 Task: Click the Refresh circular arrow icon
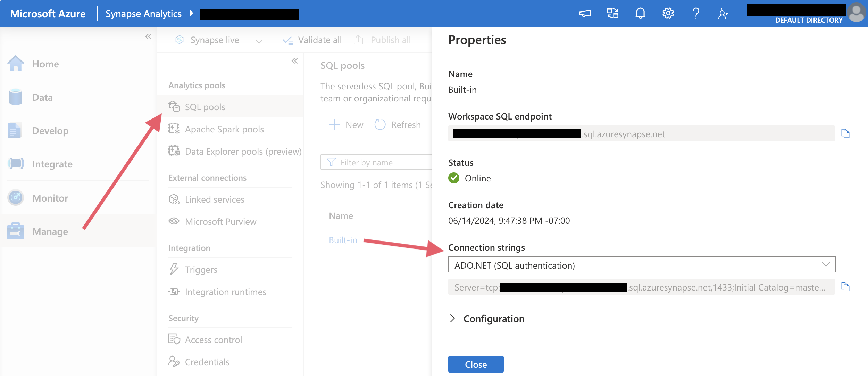(x=380, y=124)
